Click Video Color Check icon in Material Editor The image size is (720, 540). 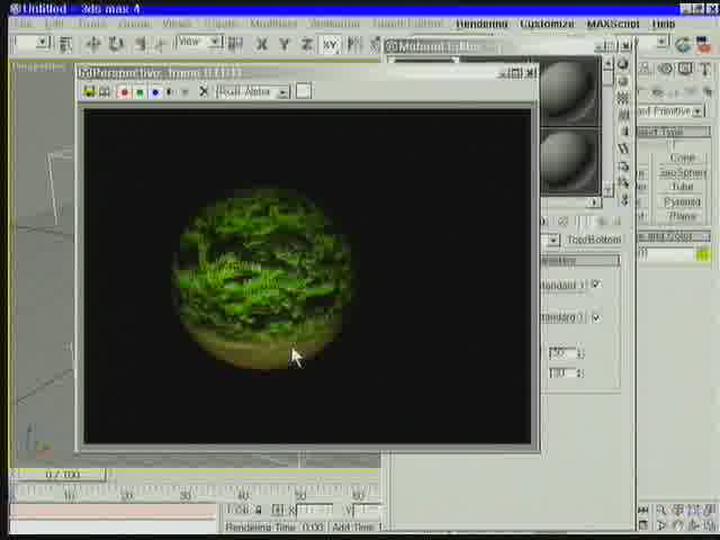tap(623, 132)
